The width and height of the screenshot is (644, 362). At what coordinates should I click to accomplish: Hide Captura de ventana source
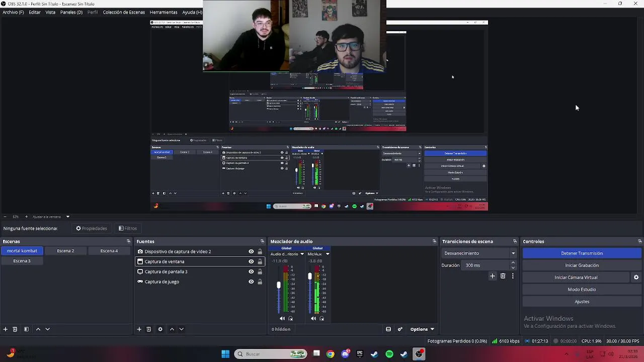[x=251, y=261]
